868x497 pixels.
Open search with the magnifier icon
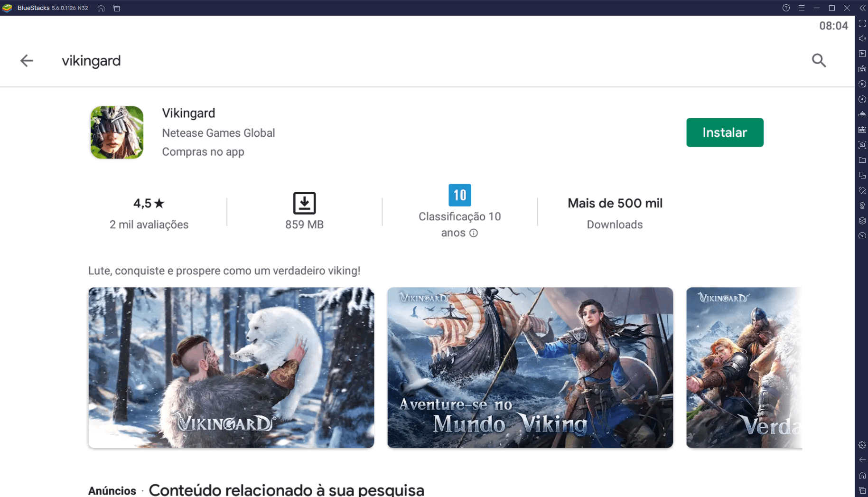(x=819, y=60)
